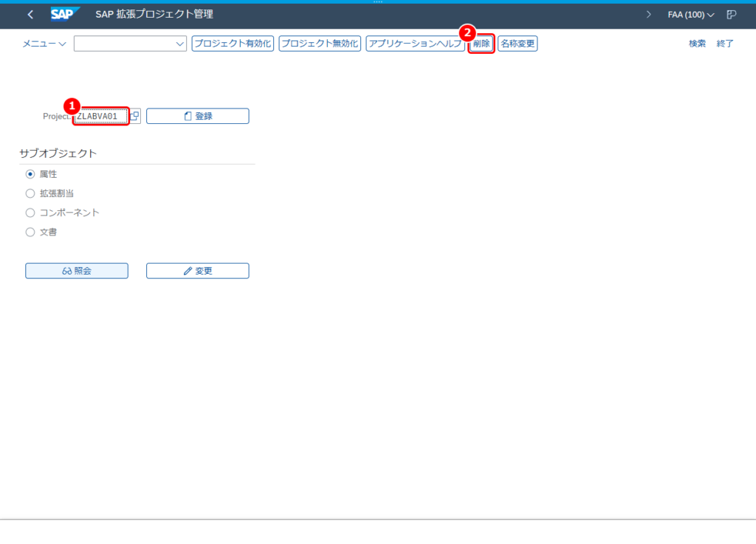Open the FAA (100) system dropdown
This screenshot has height=544, width=756.
pos(691,15)
